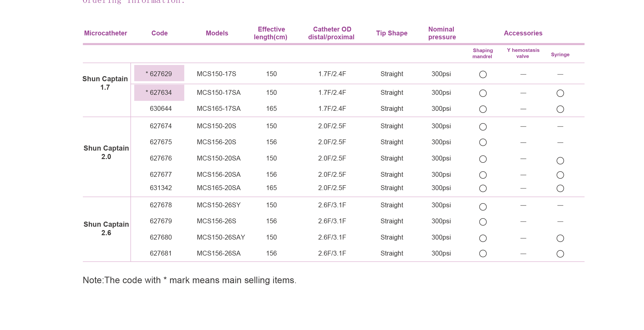
Task: Click shaping mandrel circle for MCS156-20S
Action: coord(483,143)
